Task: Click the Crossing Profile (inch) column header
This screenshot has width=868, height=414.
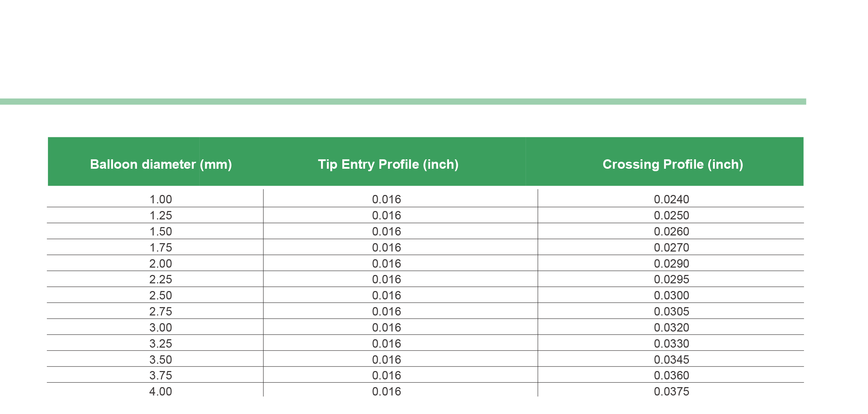Action: coord(673,164)
